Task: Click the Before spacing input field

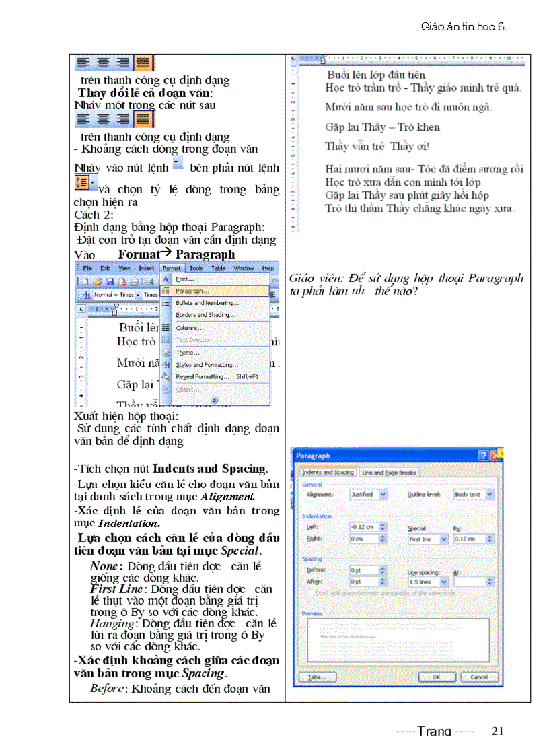Action: coord(364,570)
